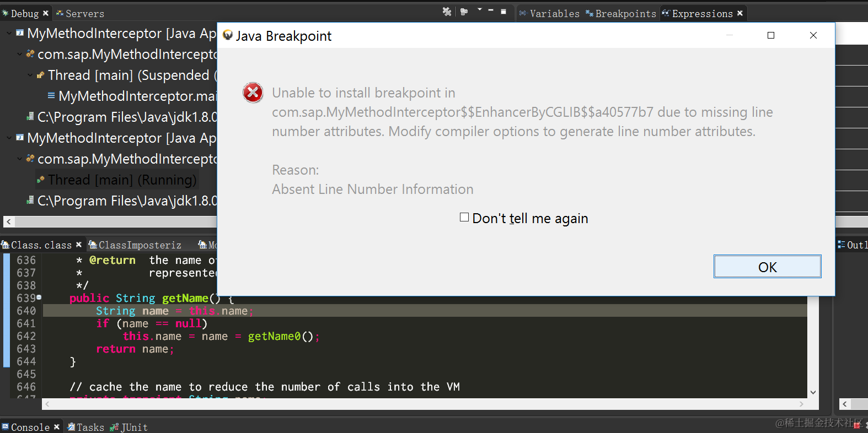Collapse the second MyMethodInterceptor launch node
Viewport: 868px width, 433px height.
pyautogui.click(x=9, y=138)
